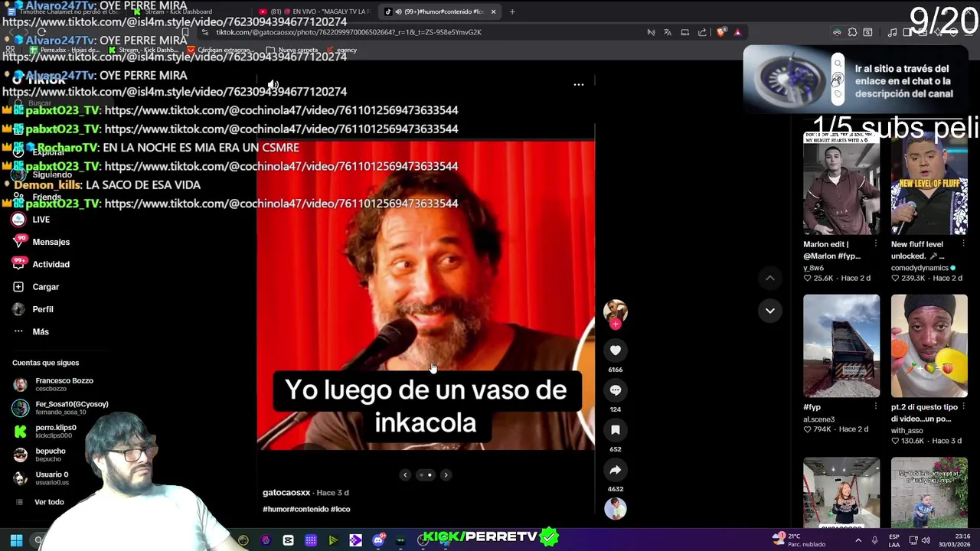Open a new browser tab
This screenshot has height=551, width=980.
pyautogui.click(x=512, y=11)
